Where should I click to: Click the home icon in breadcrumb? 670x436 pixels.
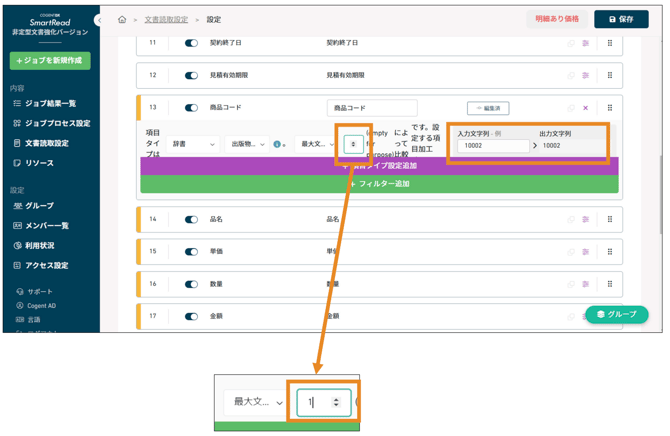(122, 19)
